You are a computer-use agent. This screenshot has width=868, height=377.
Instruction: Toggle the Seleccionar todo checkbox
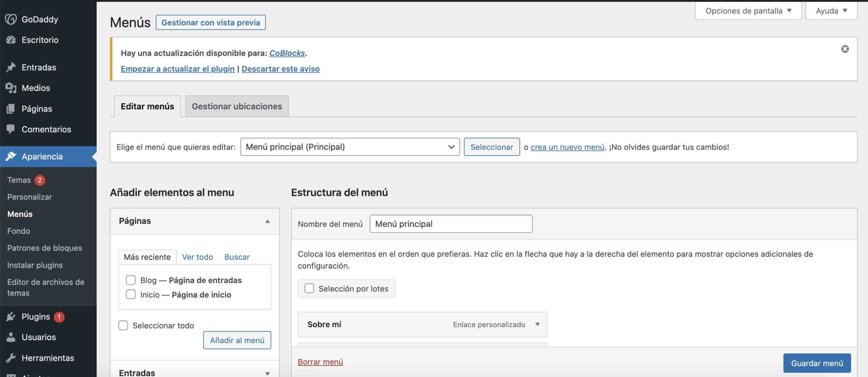123,325
